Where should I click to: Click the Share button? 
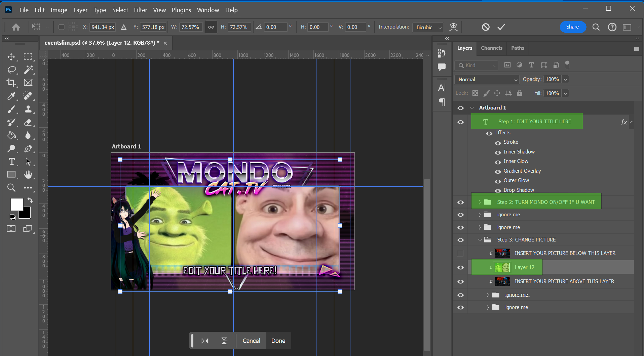pyautogui.click(x=572, y=27)
